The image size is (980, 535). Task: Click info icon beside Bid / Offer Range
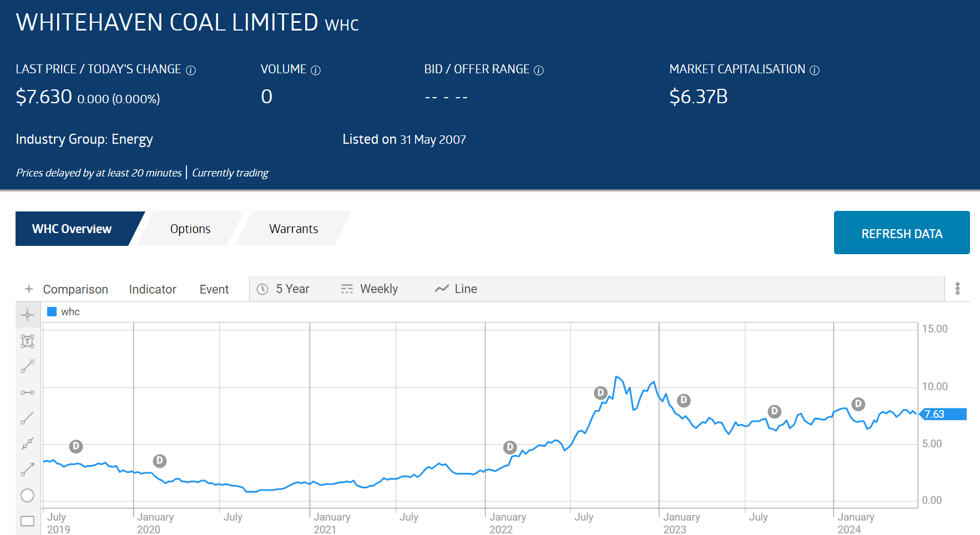pos(539,70)
